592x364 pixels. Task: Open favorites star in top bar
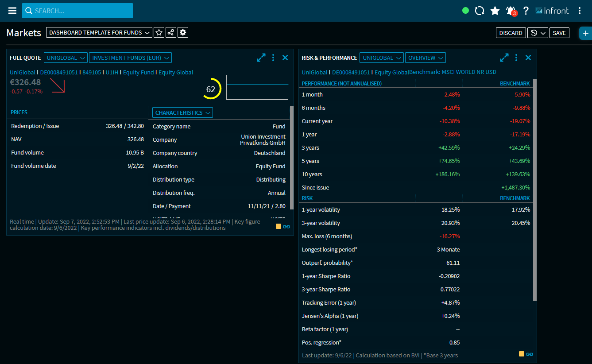tap(495, 11)
